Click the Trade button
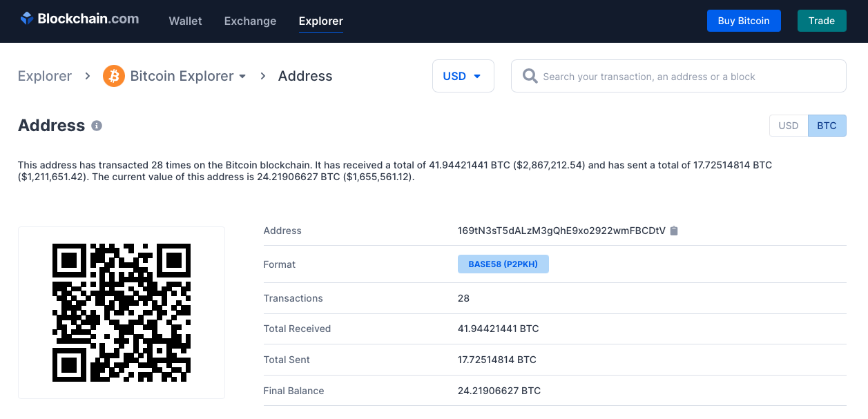The height and width of the screenshot is (419, 868). (822, 21)
